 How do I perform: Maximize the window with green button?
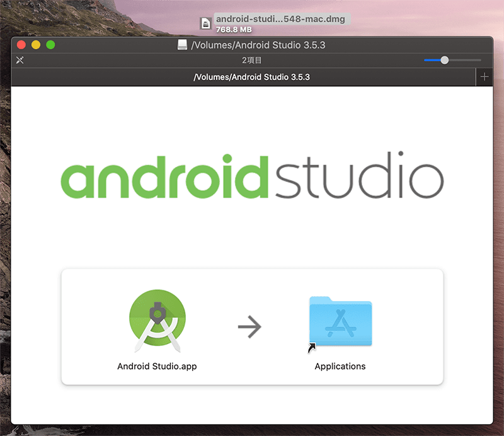click(50, 45)
